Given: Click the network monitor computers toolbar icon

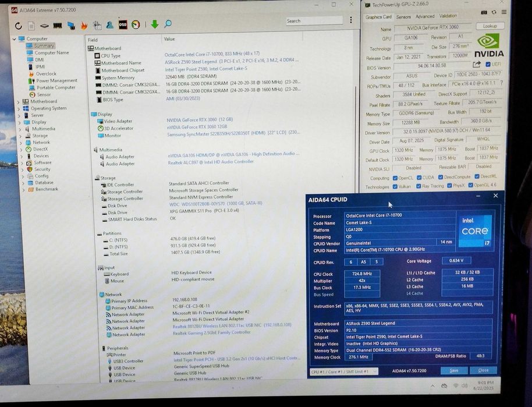Looking at the screenshot, I should pos(71,26).
